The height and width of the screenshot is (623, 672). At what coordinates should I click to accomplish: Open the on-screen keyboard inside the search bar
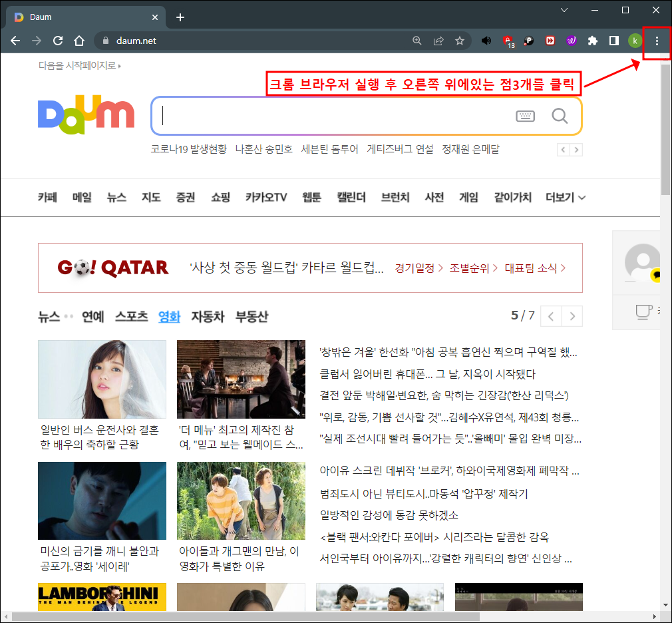pos(525,116)
